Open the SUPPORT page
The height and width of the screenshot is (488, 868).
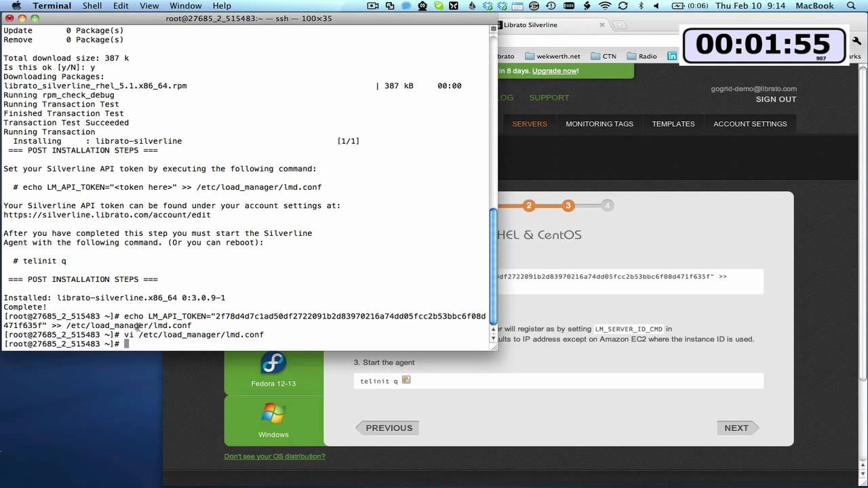(x=549, y=98)
